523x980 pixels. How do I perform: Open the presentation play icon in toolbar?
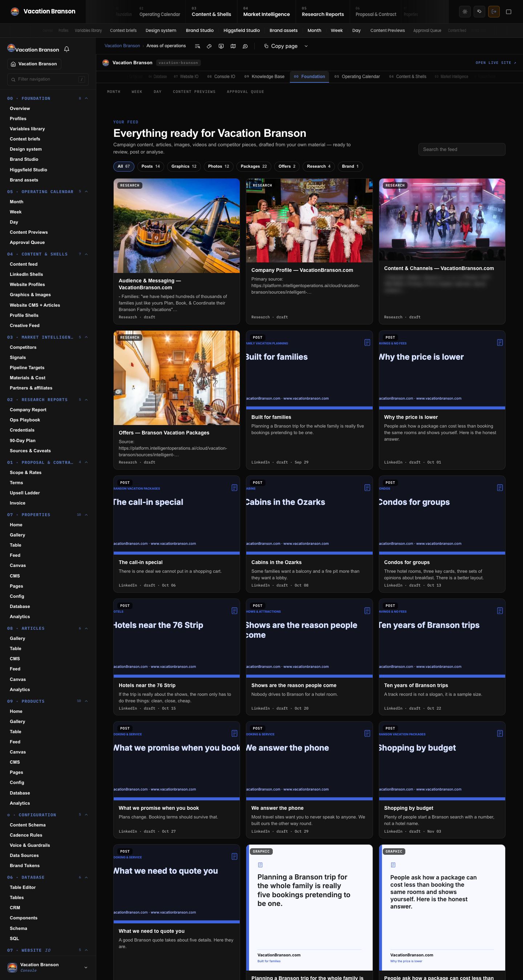(221, 46)
